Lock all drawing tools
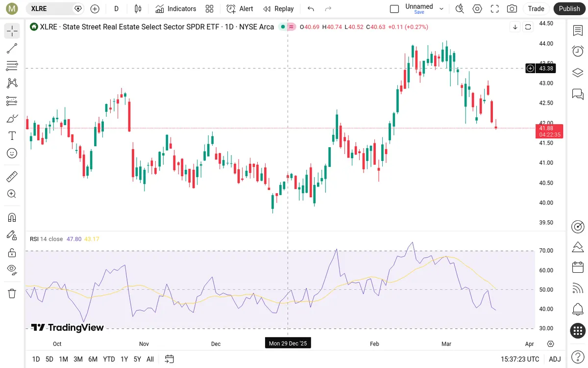The image size is (588, 368). 12,253
